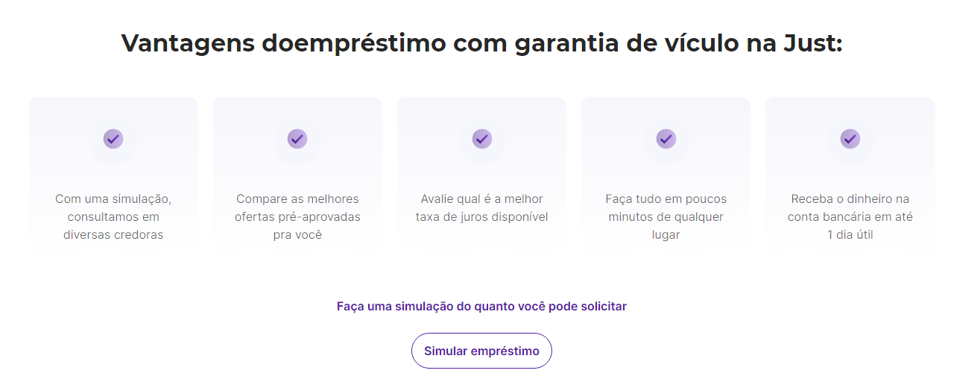Click text 'Receba o dinheiro na conta bancária'
The height and width of the screenshot is (388, 980).
850,208
